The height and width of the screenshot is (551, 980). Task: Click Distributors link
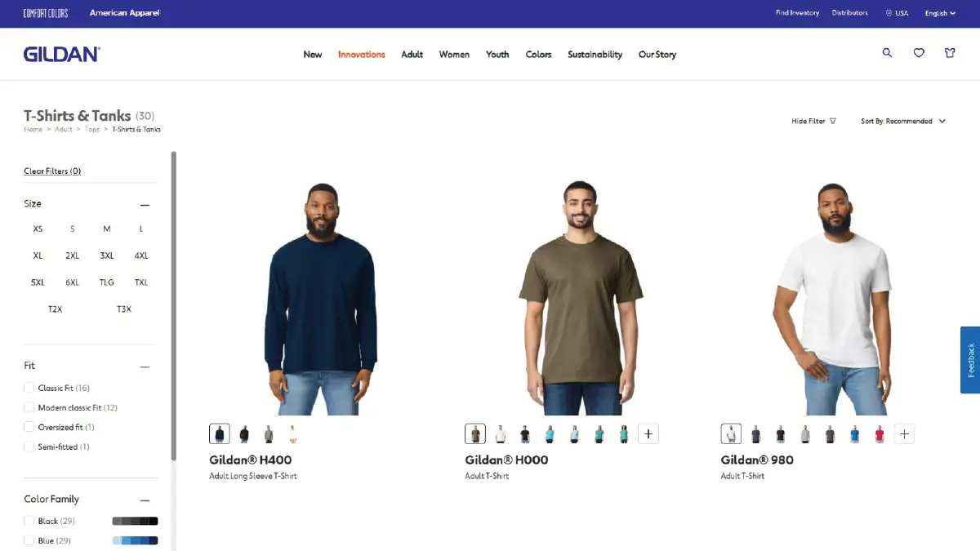(849, 13)
